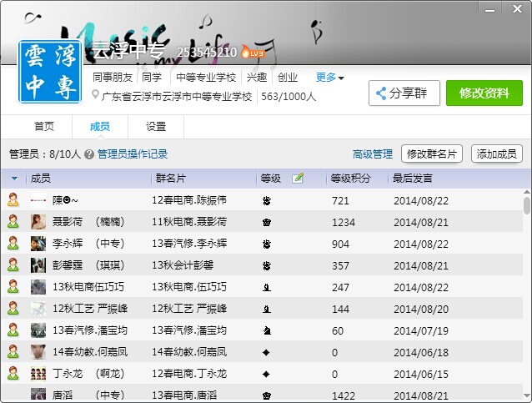This screenshot has height=403, width=532.
Task: Click the admin role icon for 聂影荷
Action: pyautogui.click(x=13, y=221)
